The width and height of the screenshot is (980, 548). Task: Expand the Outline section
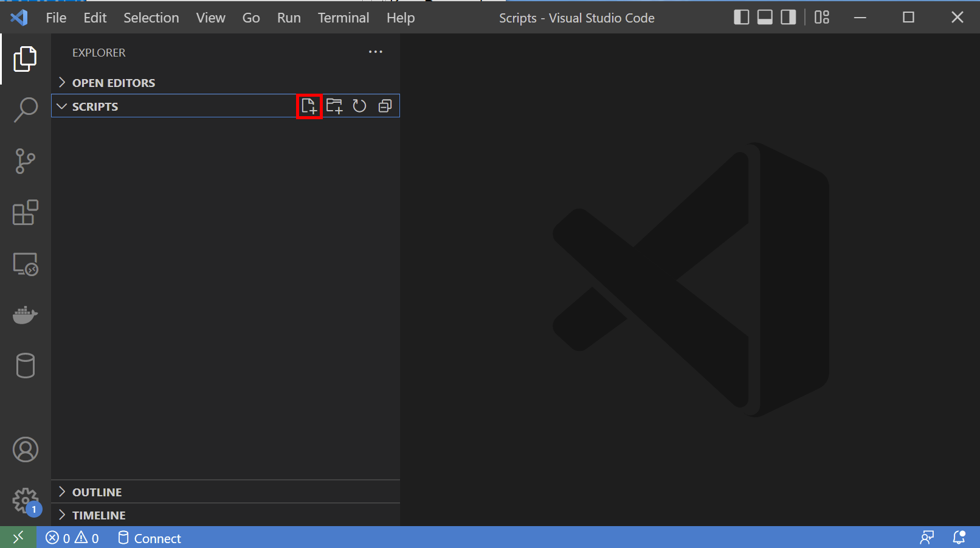97,492
